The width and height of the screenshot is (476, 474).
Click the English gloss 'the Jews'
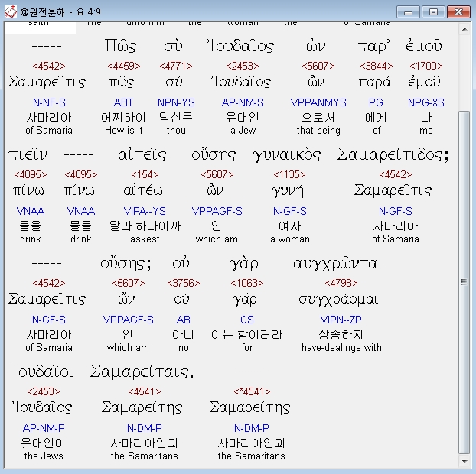click(44, 456)
